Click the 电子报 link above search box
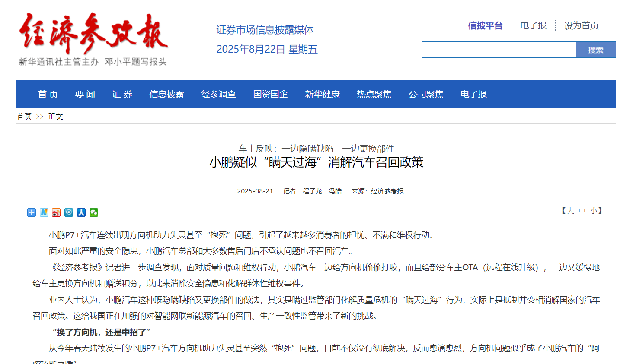633x364 pixels. click(533, 25)
